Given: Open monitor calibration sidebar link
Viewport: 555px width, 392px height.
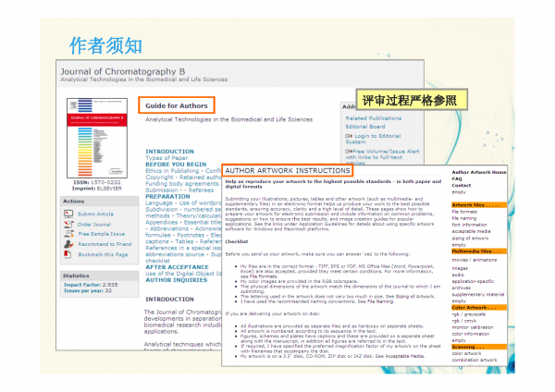Looking at the screenshot, I should point(473,327).
